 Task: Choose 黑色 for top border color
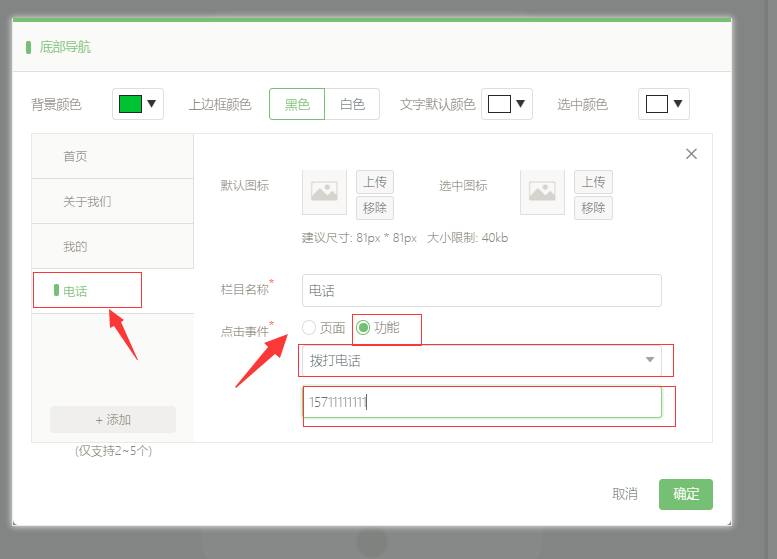(297, 104)
